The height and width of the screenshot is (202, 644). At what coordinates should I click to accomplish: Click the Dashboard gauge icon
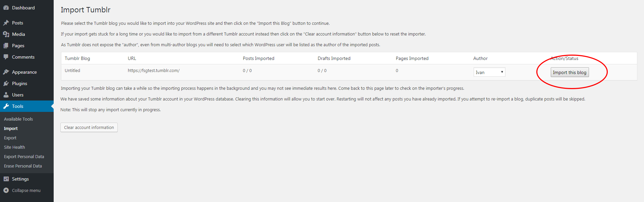click(x=6, y=7)
